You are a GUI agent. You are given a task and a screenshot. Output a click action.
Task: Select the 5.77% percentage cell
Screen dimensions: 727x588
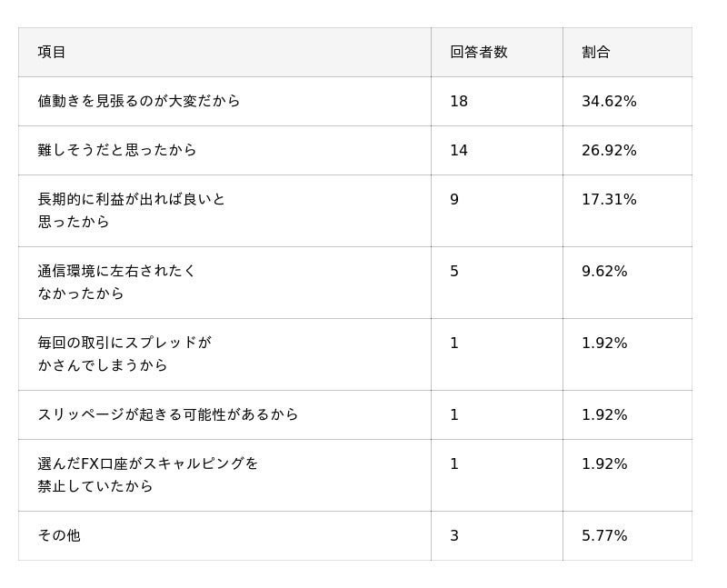[x=604, y=535]
